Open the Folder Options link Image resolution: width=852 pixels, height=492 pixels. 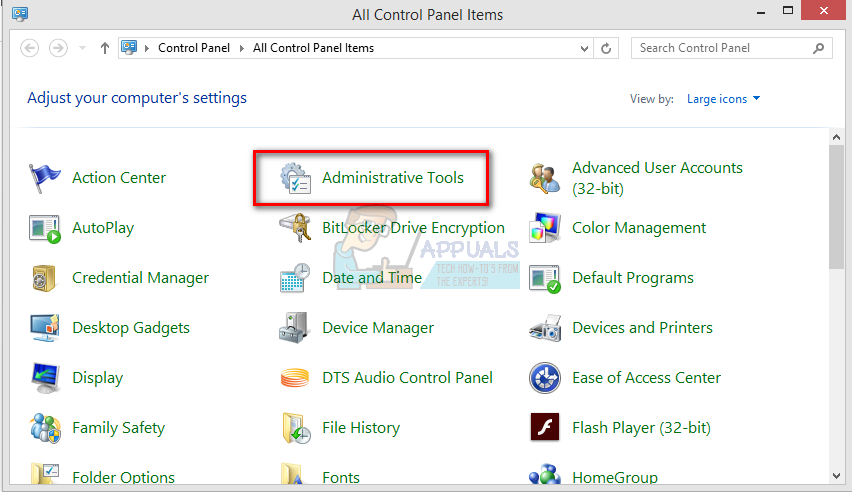[x=123, y=477]
